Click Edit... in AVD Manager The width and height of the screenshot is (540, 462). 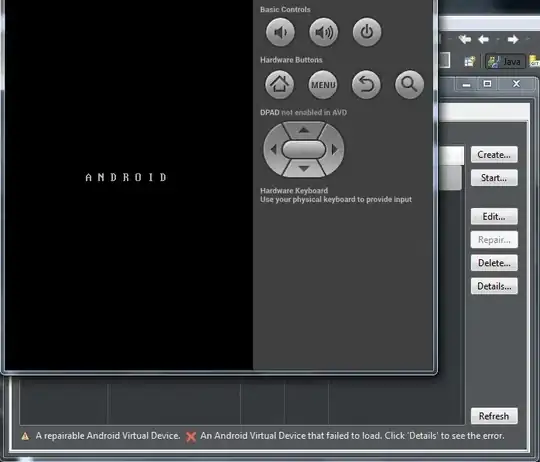(x=494, y=217)
